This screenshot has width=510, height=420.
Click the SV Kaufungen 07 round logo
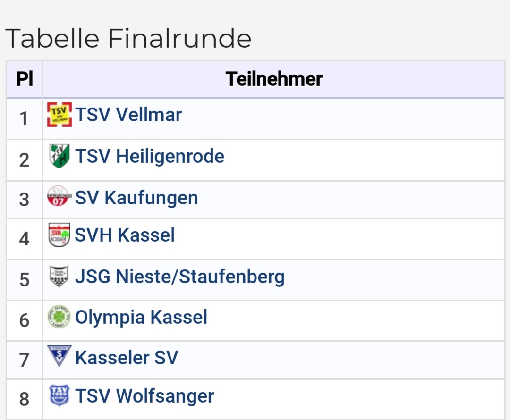coord(59,196)
